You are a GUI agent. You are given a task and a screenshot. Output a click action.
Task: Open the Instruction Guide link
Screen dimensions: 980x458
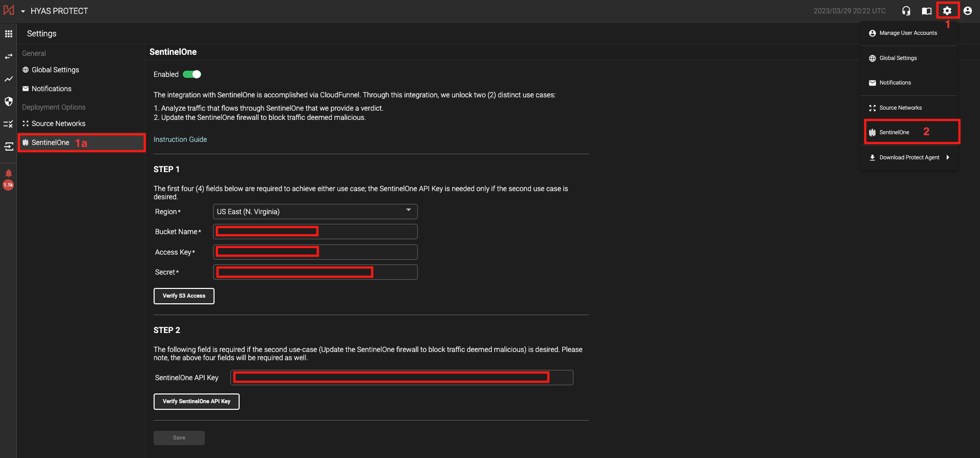click(x=180, y=139)
